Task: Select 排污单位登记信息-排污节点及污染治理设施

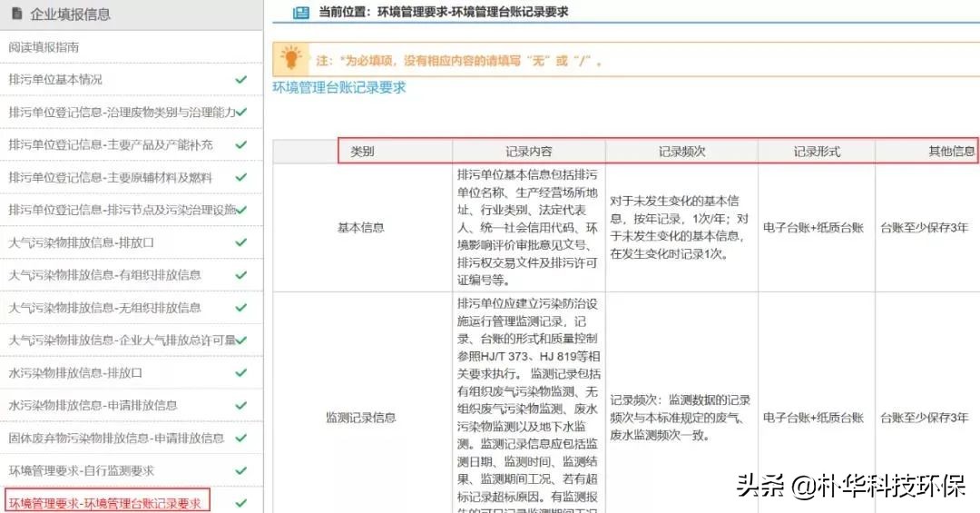Action: pos(122,210)
